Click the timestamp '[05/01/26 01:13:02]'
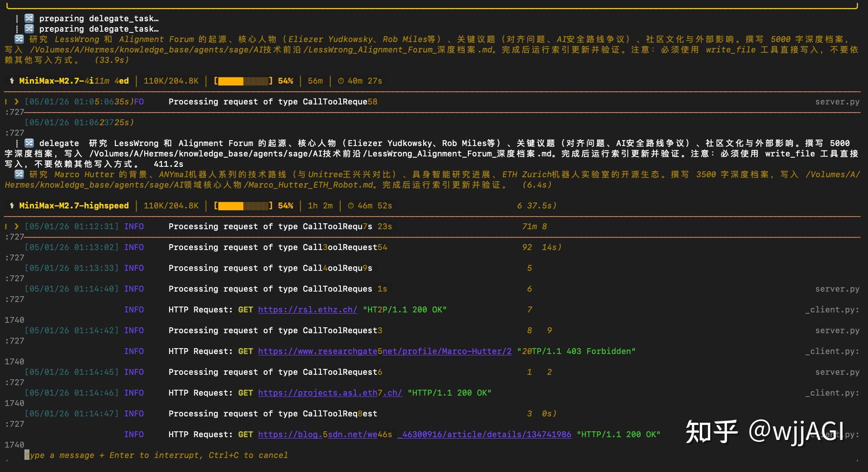 [71, 247]
